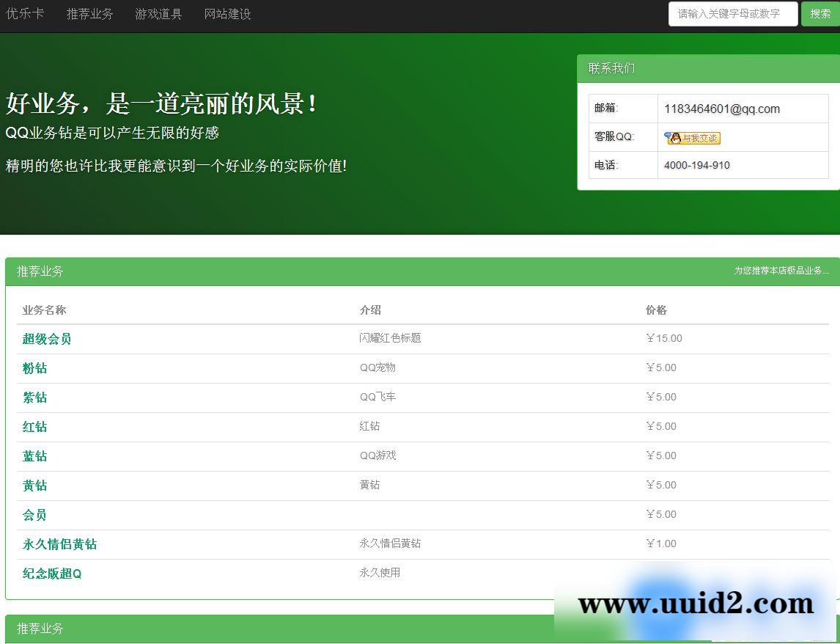Image resolution: width=840 pixels, height=644 pixels.
Task: Open the 紫钻 service link
Action: pyautogui.click(x=34, y=398)
